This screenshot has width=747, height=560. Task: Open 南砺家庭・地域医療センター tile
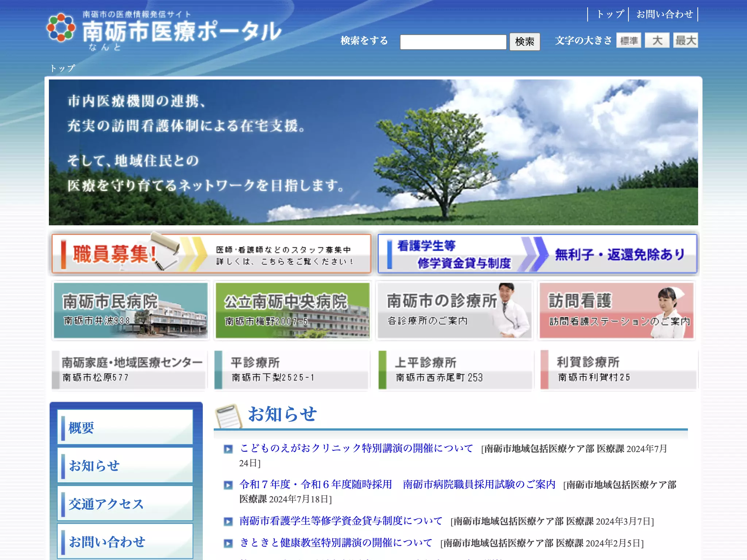(129, 370)
